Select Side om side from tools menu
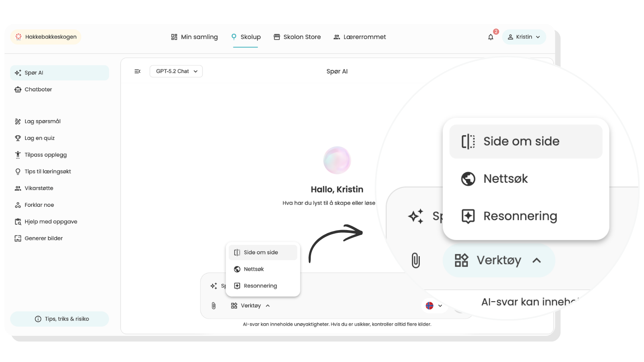644x362 pixels. click(x=263, y=253)
